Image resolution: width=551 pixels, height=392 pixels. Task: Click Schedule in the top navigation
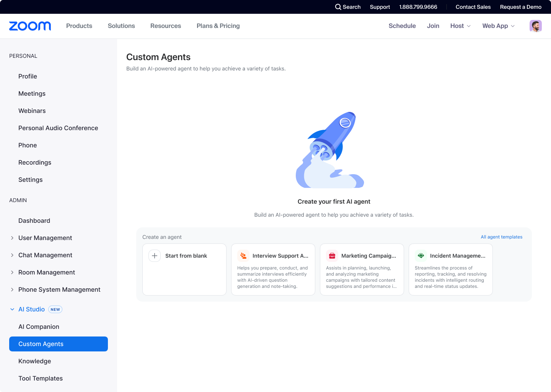402,26
